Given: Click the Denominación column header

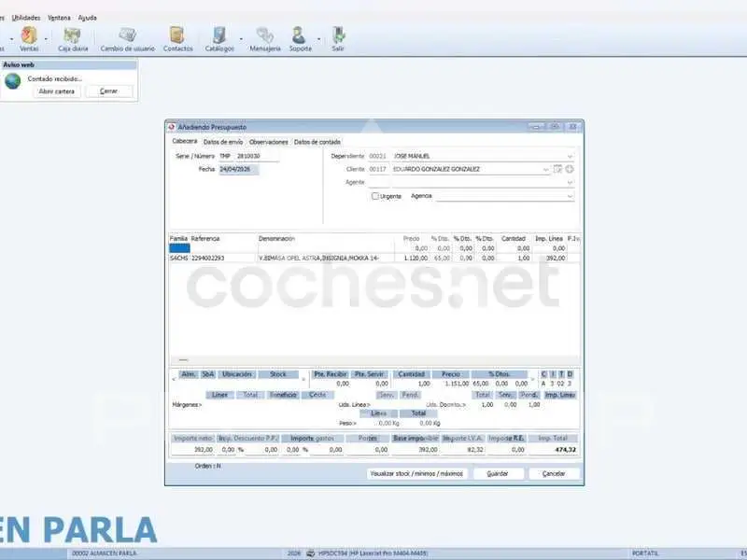Looking at the screenshot, I should coord(276,239).
